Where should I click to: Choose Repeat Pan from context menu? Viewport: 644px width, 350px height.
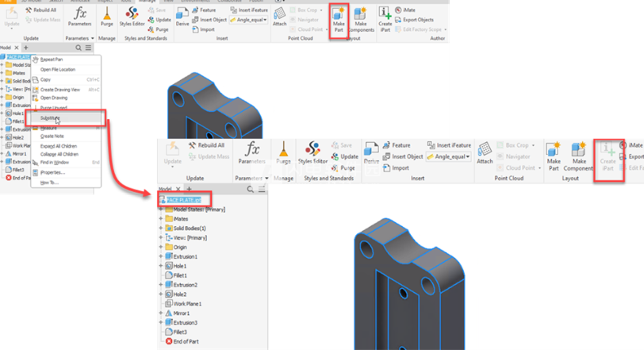66,60
